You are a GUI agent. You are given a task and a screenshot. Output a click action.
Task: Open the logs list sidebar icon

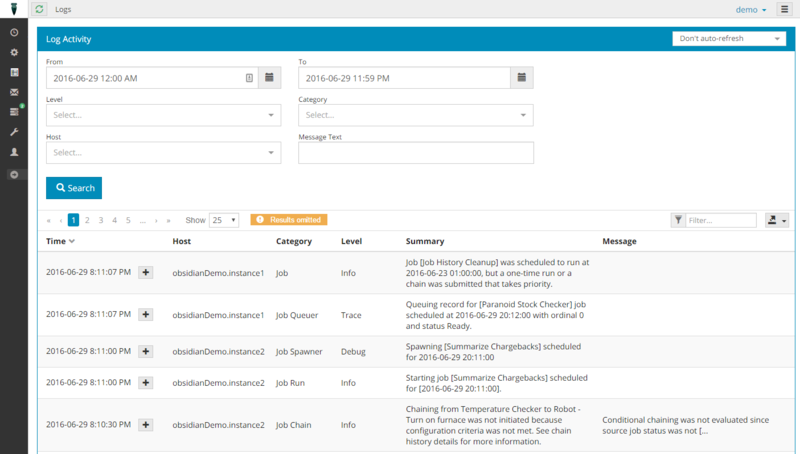coord(14,112)
